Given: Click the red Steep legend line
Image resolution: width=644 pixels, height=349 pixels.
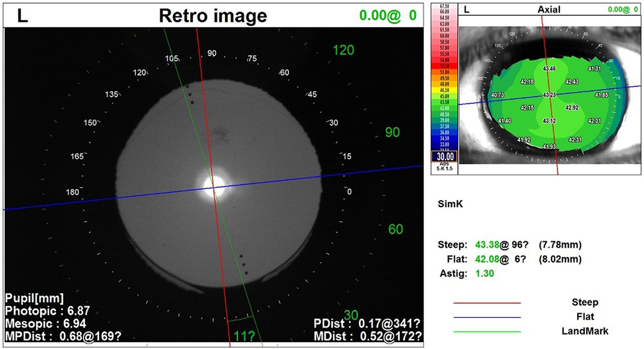Looking at the screenshot, I should point(487,302).
